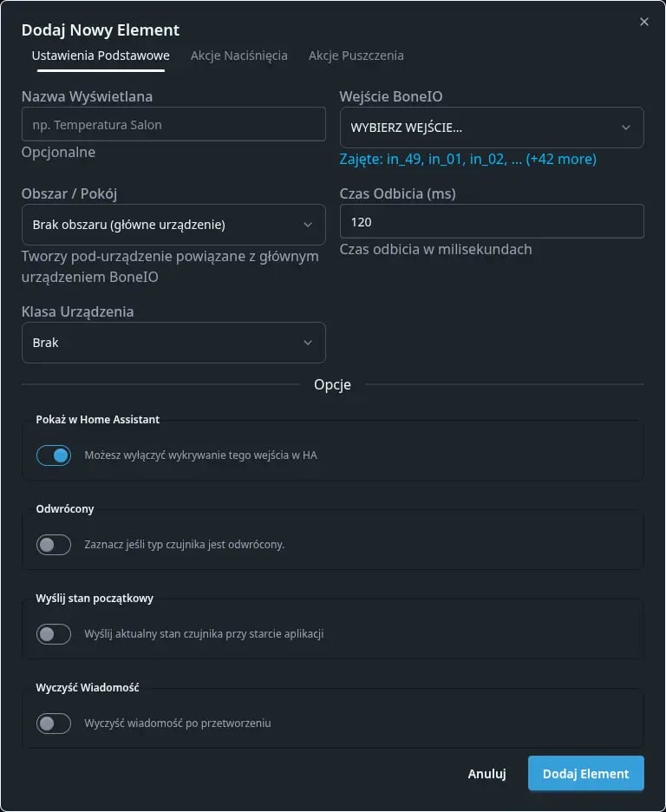Click the Czas Odbicia value field
This screenshot has height=812, width=666.
491,221
